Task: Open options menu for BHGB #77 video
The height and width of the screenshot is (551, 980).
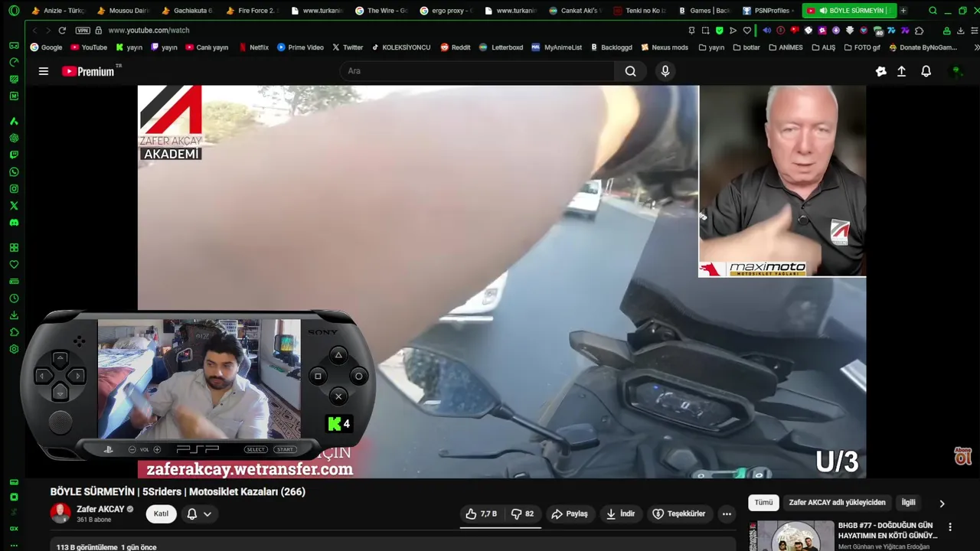Action: tap(950, 527)
